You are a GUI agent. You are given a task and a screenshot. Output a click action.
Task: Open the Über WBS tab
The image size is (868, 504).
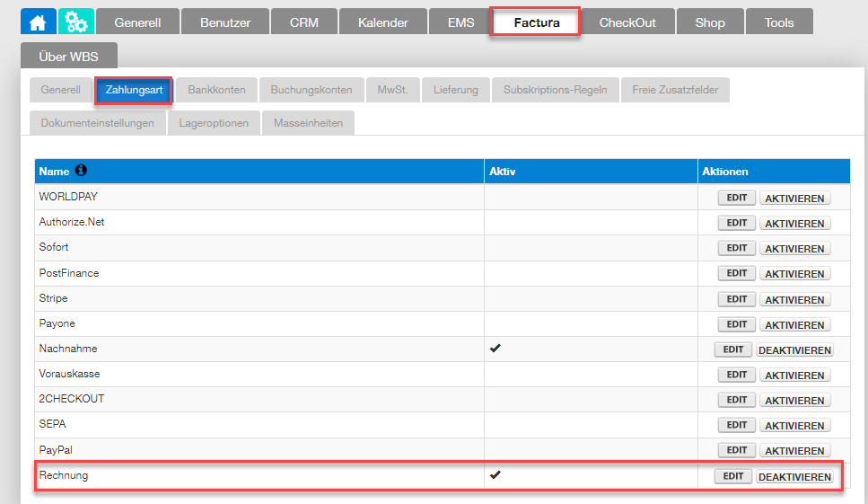[69, 57]
